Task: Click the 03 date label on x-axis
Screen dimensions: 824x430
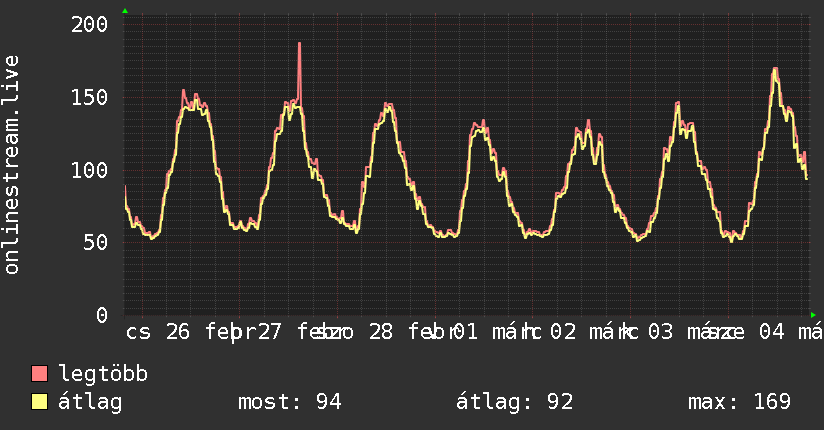Action: pyautogui.click(x=660, y=332)
